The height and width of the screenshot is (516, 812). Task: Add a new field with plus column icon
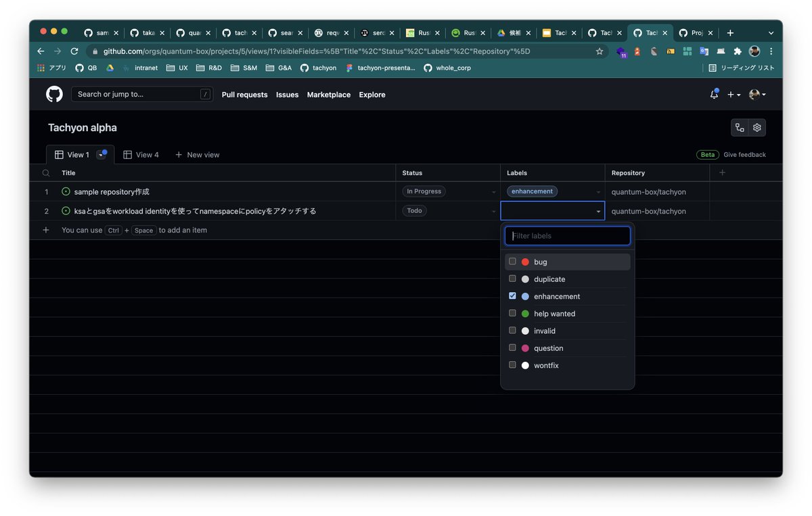pyautogui.click(x=722, y=172)
